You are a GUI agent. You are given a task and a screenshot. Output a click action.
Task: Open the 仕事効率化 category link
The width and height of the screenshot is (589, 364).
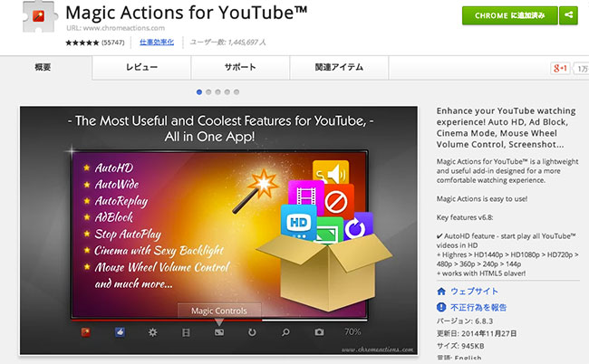157,42
